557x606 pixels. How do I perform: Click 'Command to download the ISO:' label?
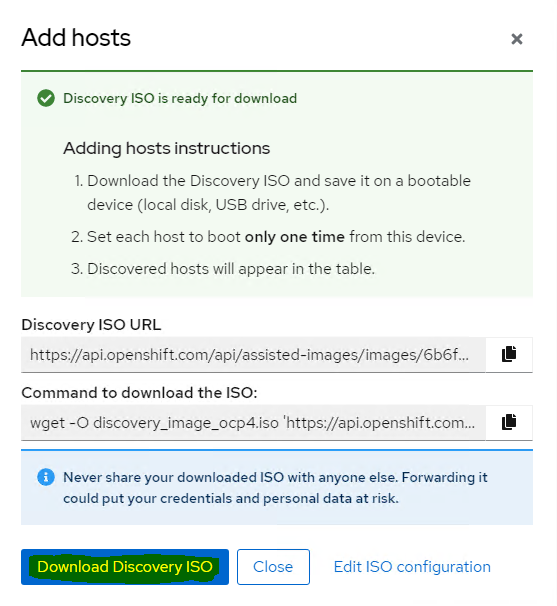(140, 393)
